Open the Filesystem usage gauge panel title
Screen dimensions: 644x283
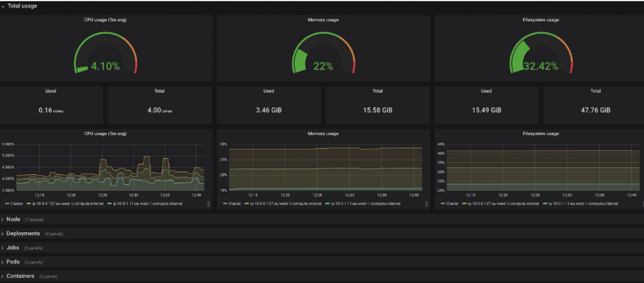541,19
